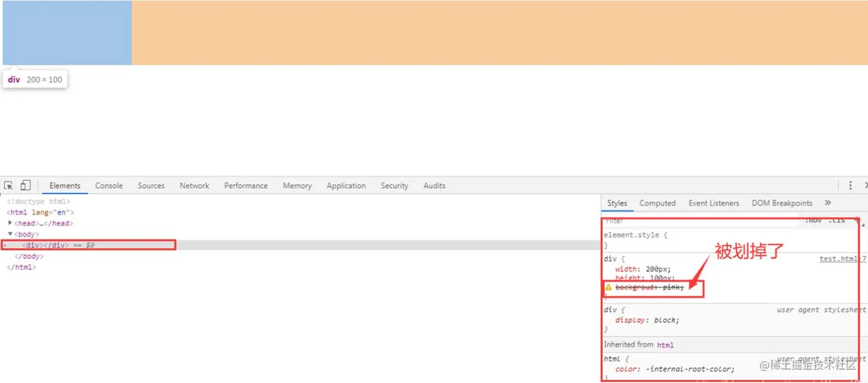Focus the styles Filter input
Viewport: 868px width, 383px height.
point(700,221)
